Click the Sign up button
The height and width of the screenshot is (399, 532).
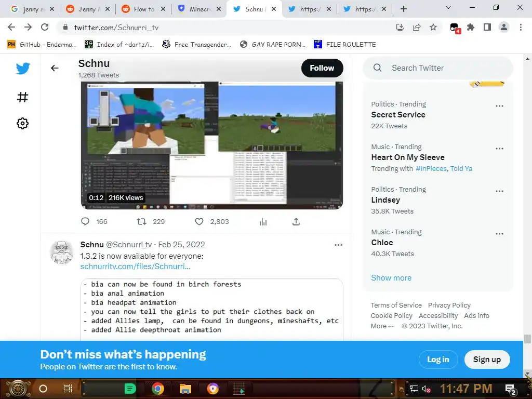click(487, 360)
